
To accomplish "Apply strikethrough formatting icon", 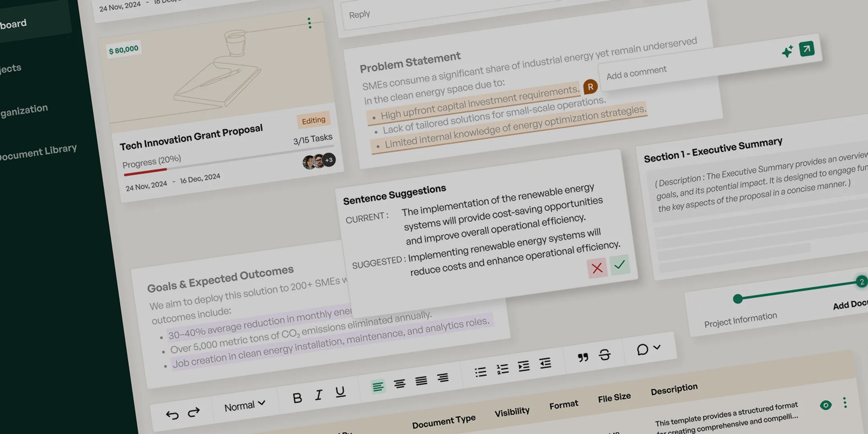I will 605,354.
